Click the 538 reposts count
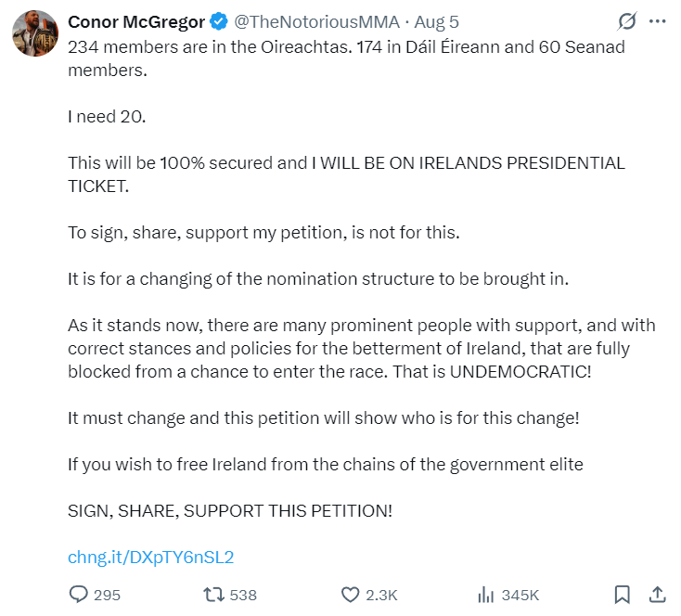Screen dimensions: 681x616 coord(242,595)
